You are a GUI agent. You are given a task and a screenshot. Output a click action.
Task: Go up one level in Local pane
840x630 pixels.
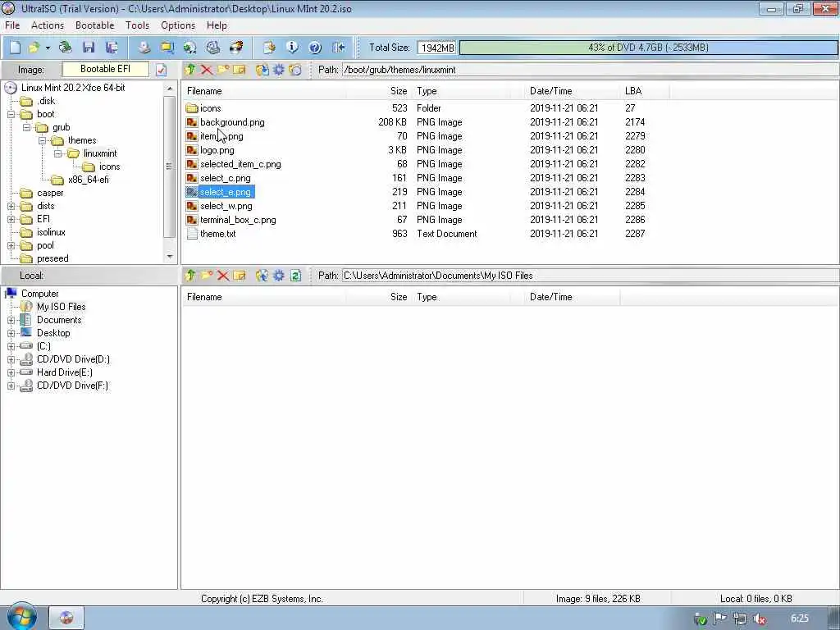pyautogui.click(x=190, y=276)
